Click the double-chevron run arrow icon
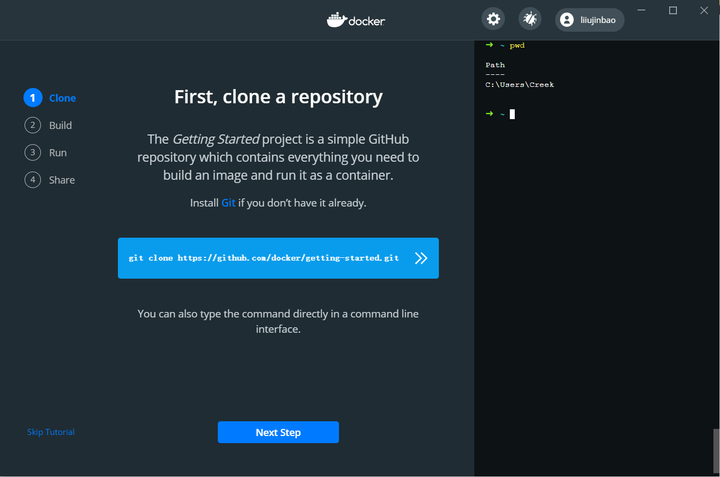Screen dimensions: 720x477 (421, 258)
